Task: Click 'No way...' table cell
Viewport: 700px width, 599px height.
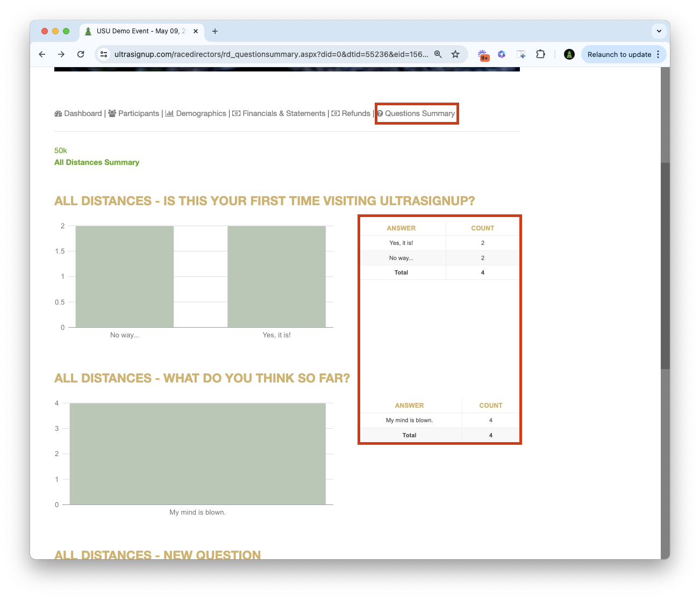Action: 401,258
